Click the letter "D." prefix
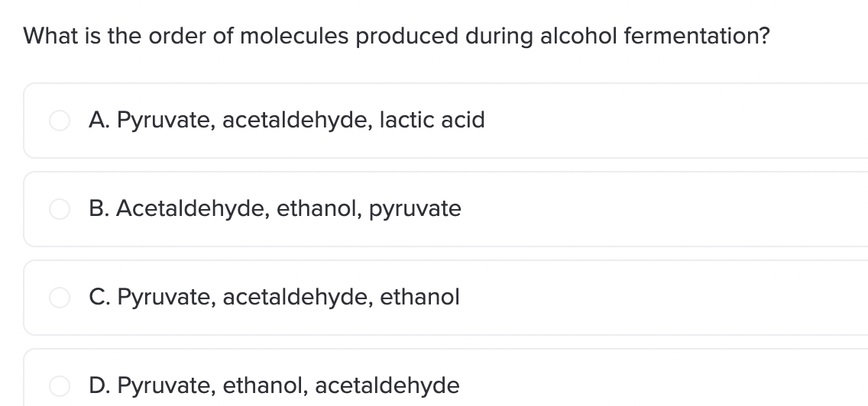This screenshot has width=868, height=406. pyautogui.click(x=98, y=386)
